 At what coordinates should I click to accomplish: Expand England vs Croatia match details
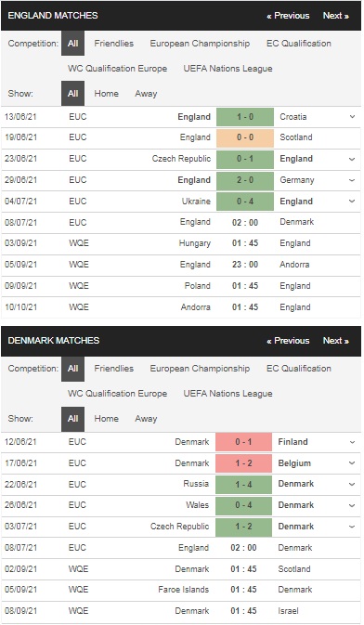352,117
